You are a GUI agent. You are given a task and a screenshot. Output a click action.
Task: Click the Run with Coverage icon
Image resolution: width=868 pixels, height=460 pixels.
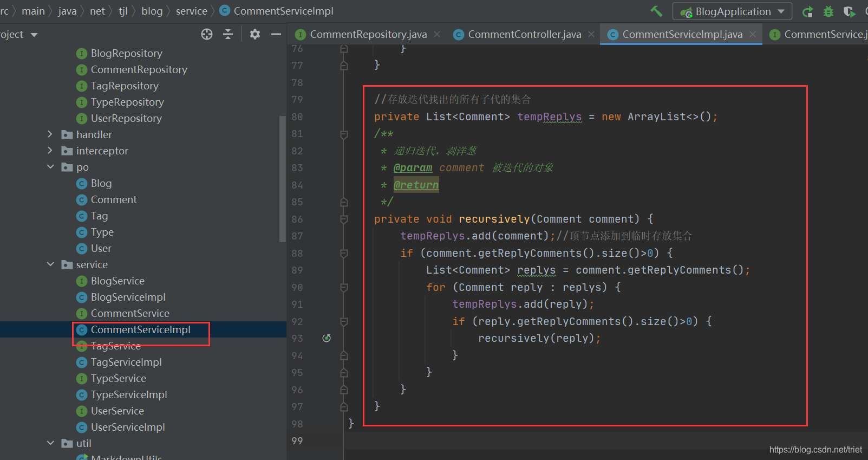[849, 11]
